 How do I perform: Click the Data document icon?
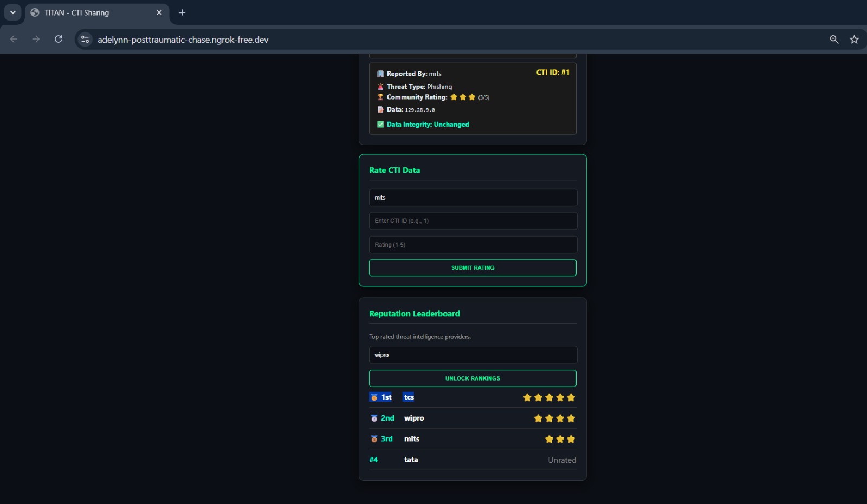pos(380,109)
